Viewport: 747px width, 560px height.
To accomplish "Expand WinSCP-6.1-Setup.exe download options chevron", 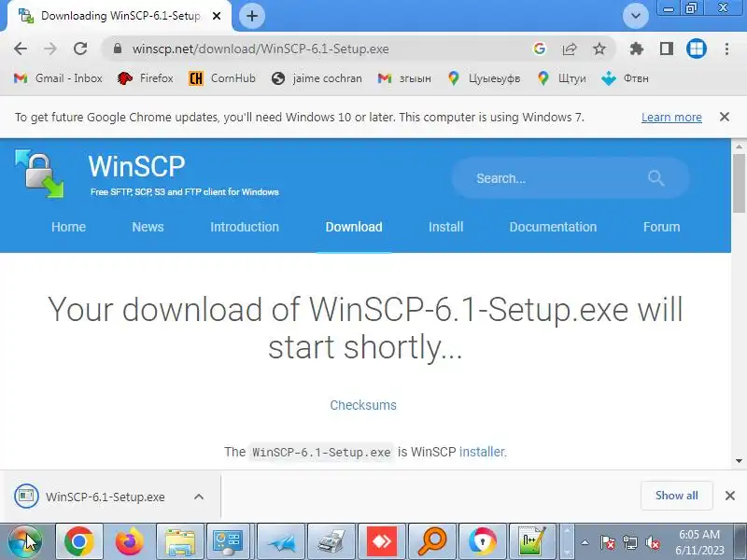I will 199,497.
